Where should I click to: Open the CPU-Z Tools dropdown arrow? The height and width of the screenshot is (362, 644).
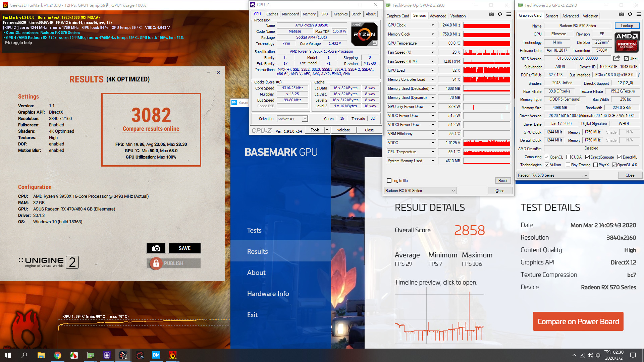click(327, 130)
